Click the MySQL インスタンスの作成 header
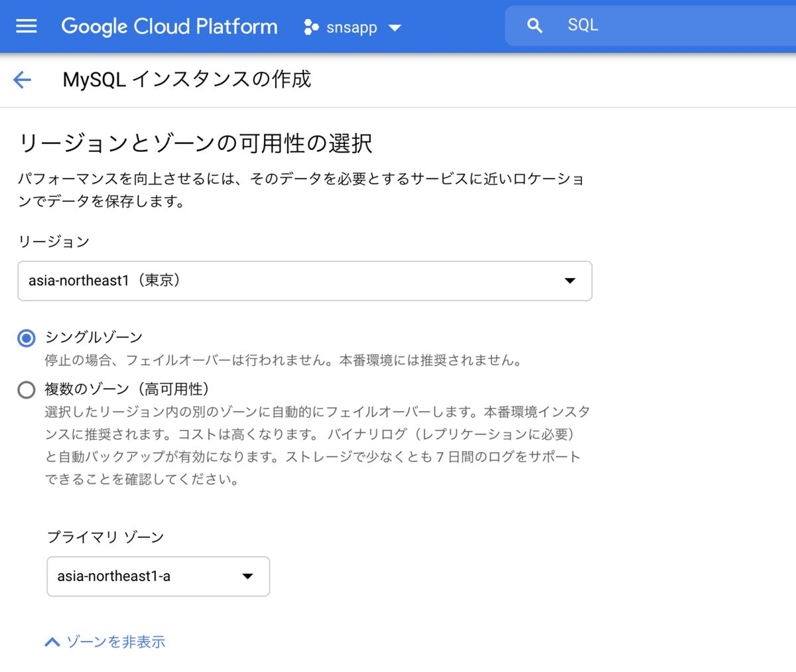This screenshot has width=796, height=672. pyautogui.click(x=187, y=79)
